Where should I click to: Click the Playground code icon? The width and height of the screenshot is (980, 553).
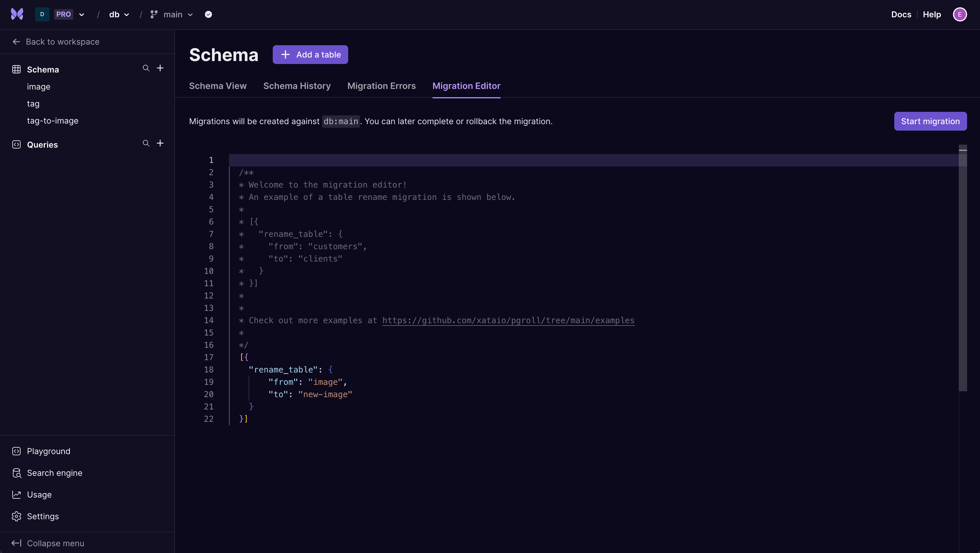click(16, 451)
